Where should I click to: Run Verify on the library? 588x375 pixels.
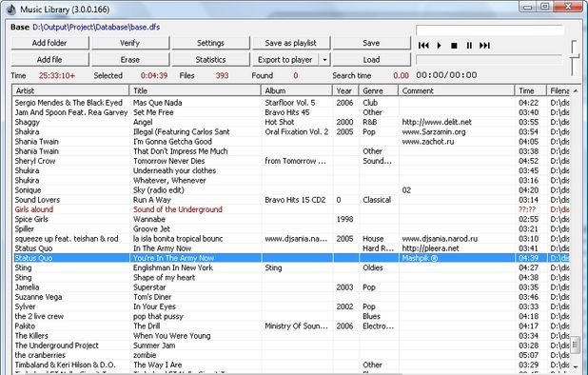pos(129,43)
